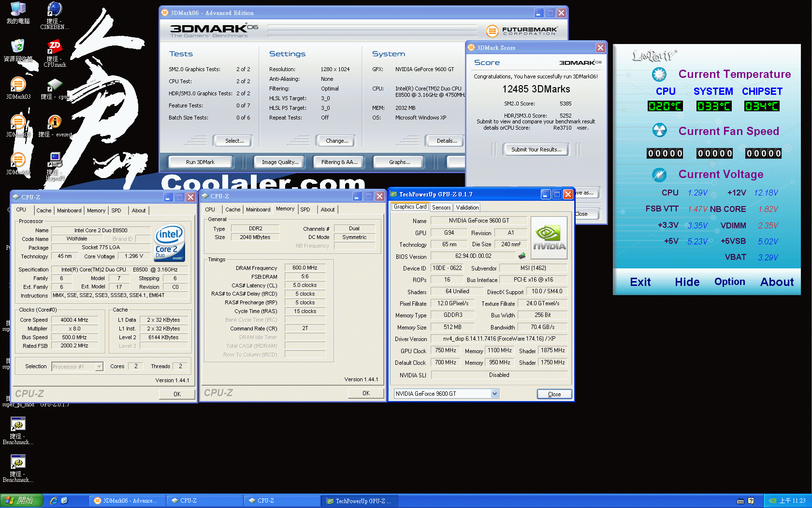Select the Graphics Card tab in GPU-Z
The image size is (812, 508).
(x=410, y=207)
